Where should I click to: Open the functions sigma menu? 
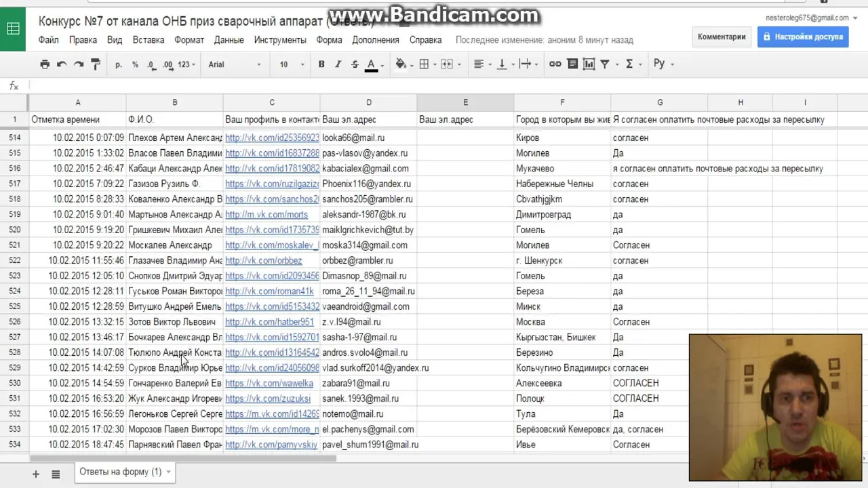click(x=632, y=64)
